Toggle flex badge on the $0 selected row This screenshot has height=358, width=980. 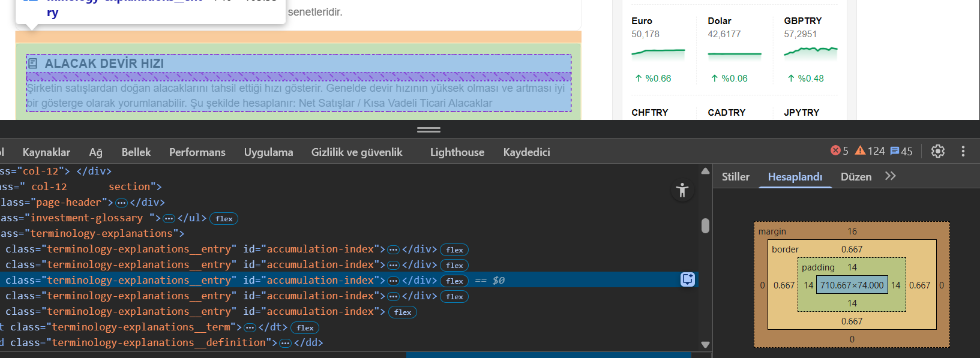(454, 281)
